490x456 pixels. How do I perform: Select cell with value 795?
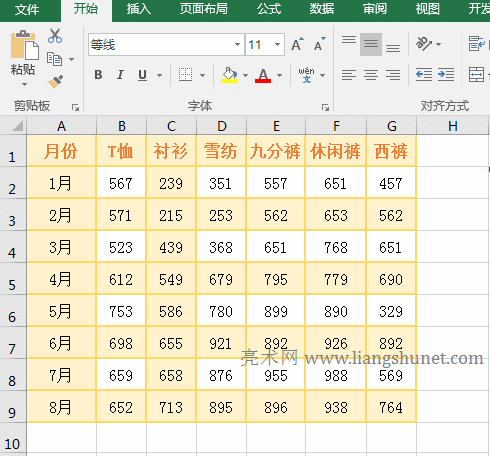point(276,279)
